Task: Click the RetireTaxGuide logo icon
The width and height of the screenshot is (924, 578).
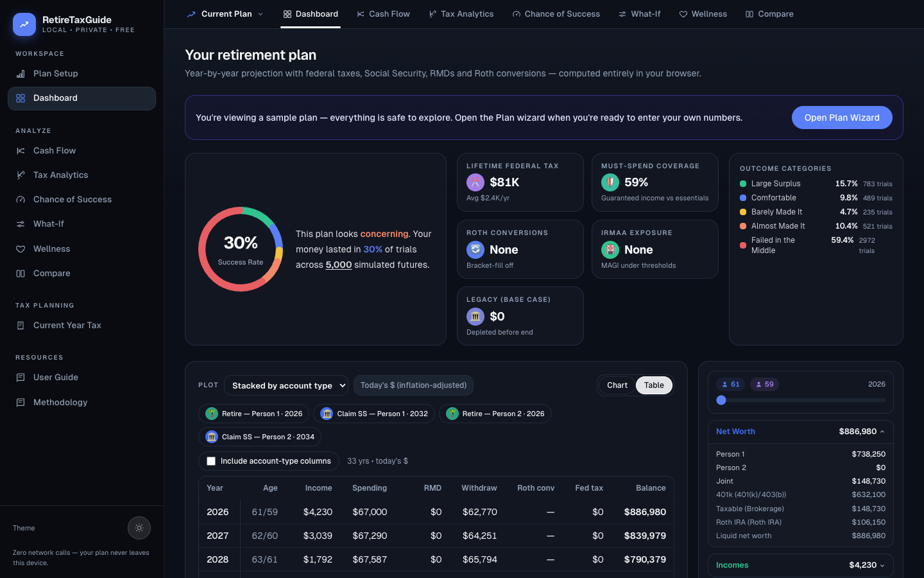Action: coord(24,24)
